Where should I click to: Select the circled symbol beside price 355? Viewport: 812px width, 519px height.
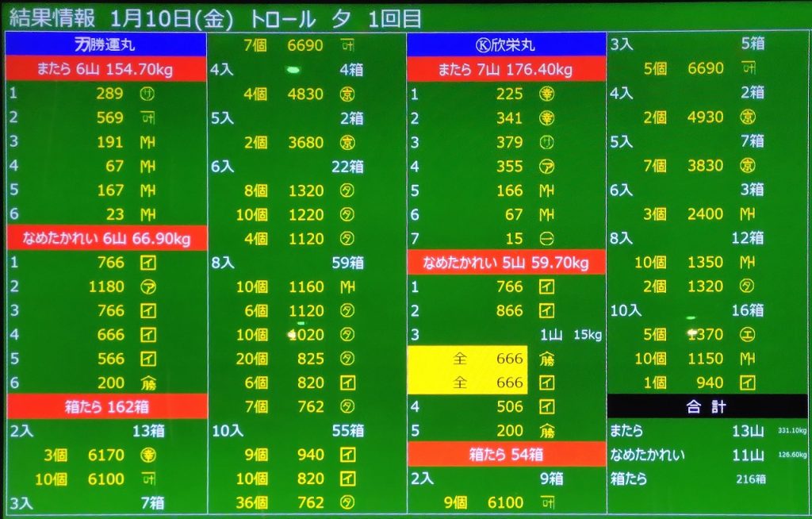pyautogui.click(x=546, y=167)
